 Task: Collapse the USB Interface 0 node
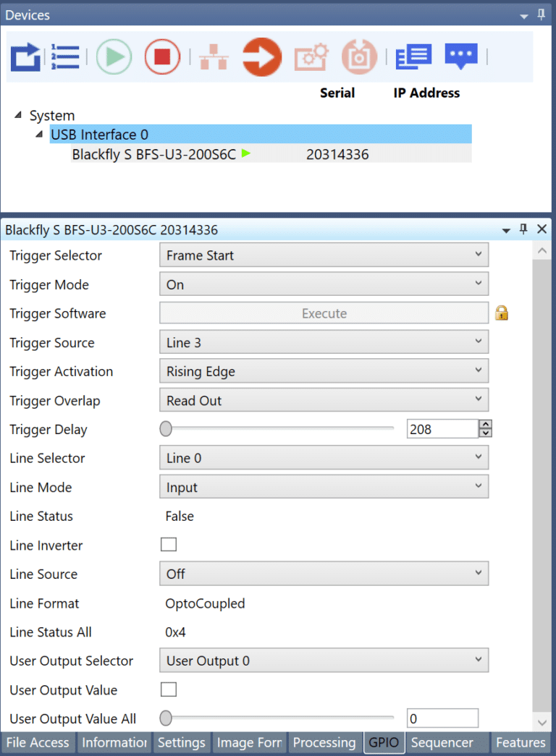pos(40,134)
